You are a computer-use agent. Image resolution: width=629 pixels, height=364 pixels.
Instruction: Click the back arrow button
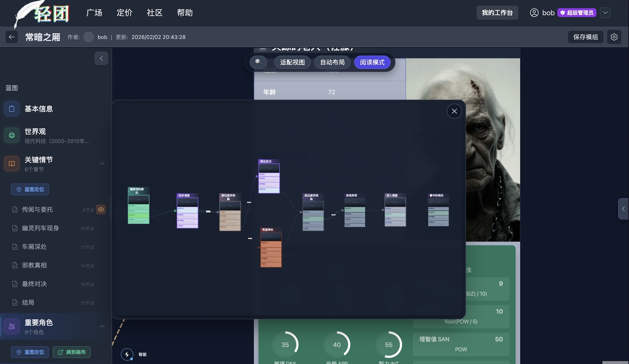(12, 37)
